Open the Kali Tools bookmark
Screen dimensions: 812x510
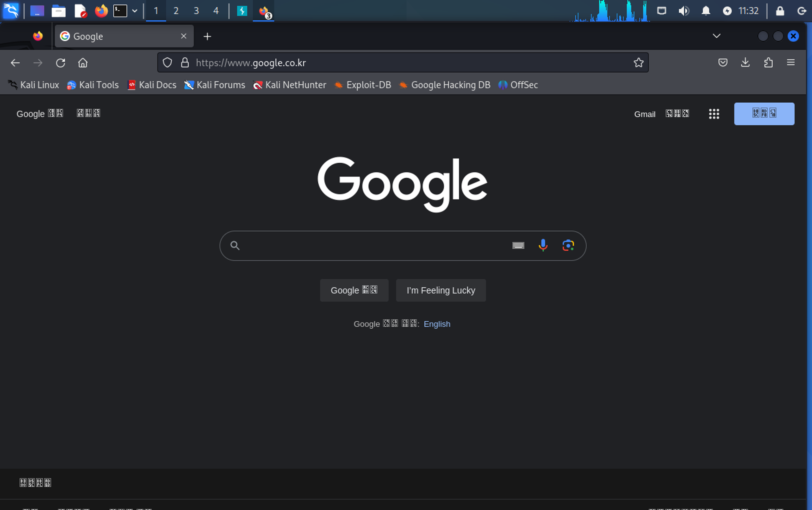coord(93,85)
